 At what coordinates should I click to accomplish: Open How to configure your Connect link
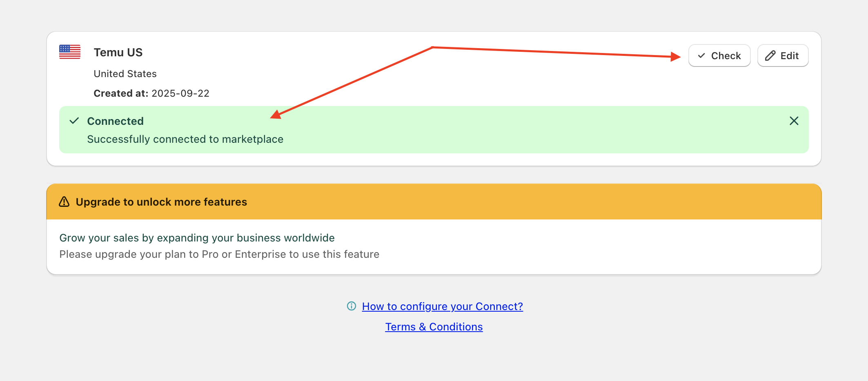tap(442, 306)
